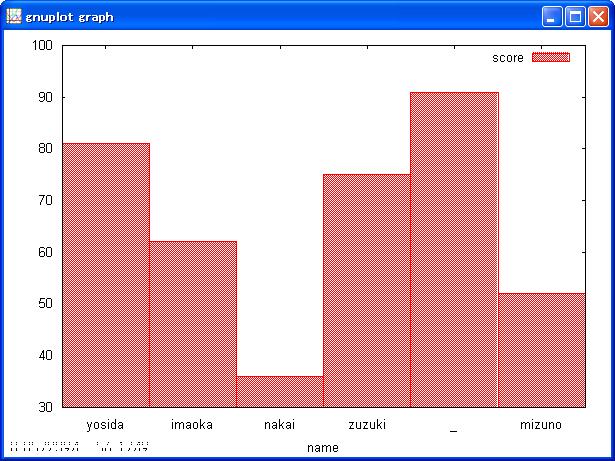Click the gnuplot icon in the title bar
Viewport: 615px width, 461px height.
(x=14, y=16)
